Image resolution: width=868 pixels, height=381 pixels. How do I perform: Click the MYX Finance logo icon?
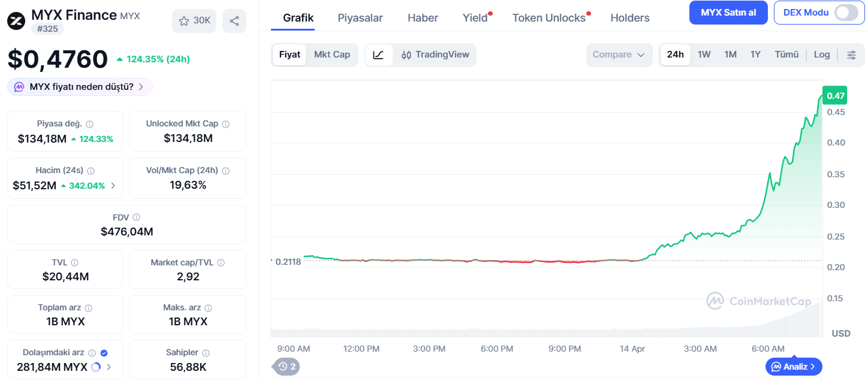point(16,21)
